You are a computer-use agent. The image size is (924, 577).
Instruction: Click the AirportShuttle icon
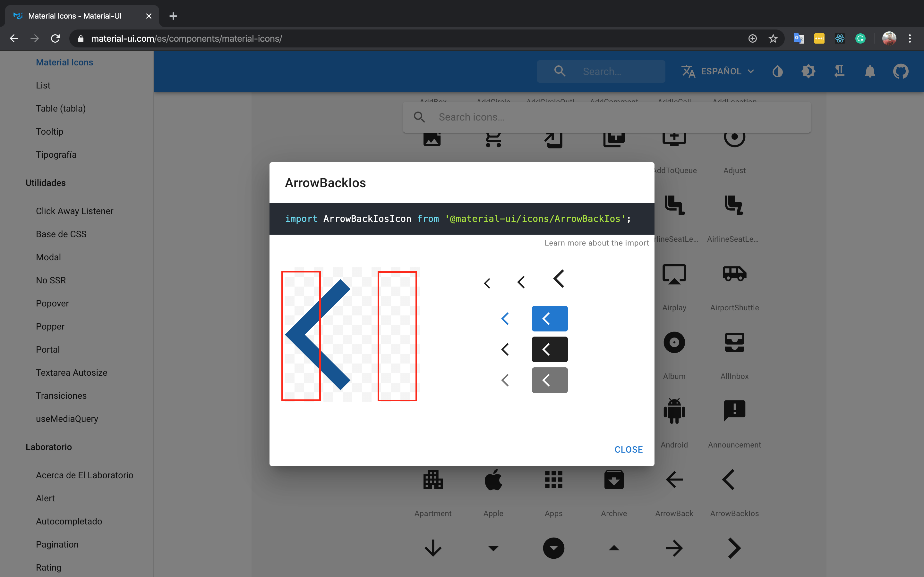click(734, 274)
